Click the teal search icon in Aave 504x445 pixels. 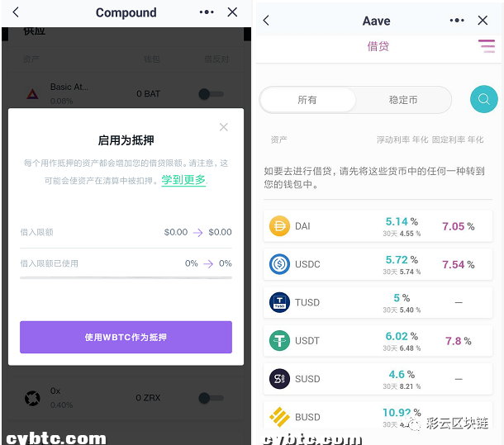point(483,99)
